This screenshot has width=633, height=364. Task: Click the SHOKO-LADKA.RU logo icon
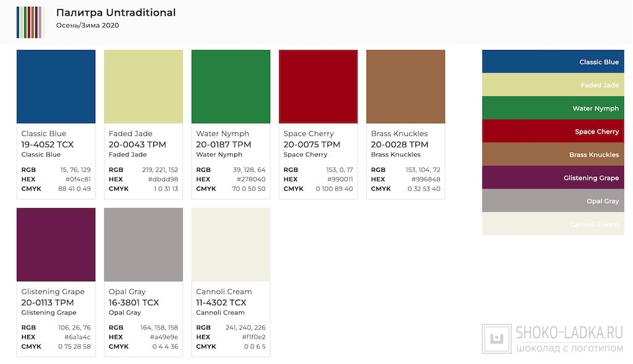click(x=496, y=339)
